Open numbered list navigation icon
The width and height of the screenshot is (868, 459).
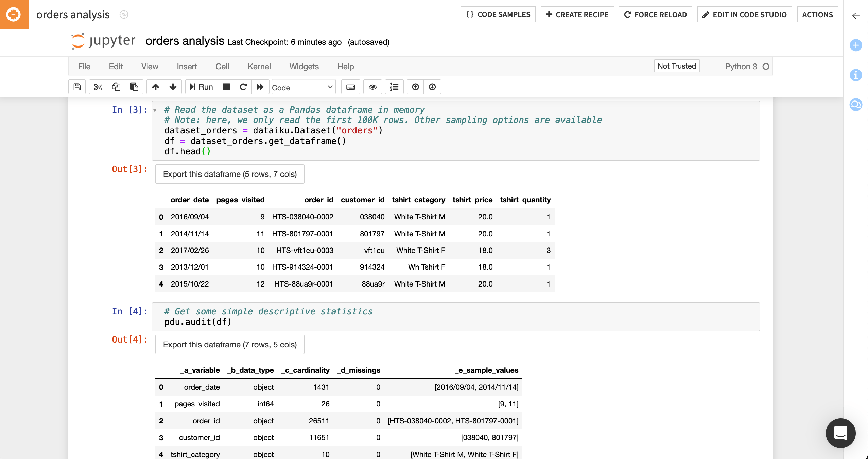[x=394, y=87]
